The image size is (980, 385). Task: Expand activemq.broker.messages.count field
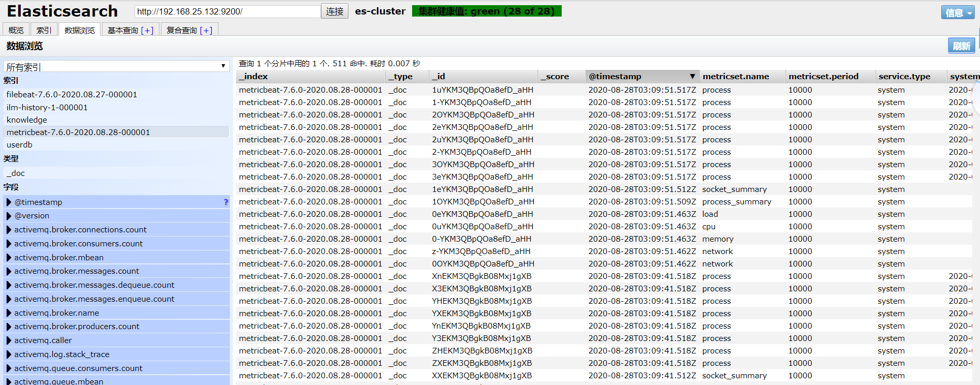pyautogui.click(x=9, y=271)
